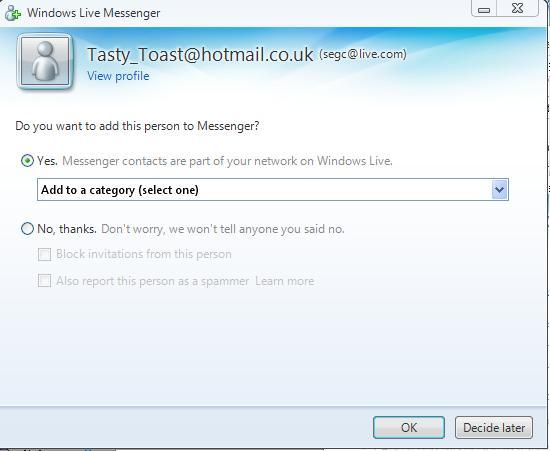
Task: Select the No, thanks radio button
Action: coord(27,229)
